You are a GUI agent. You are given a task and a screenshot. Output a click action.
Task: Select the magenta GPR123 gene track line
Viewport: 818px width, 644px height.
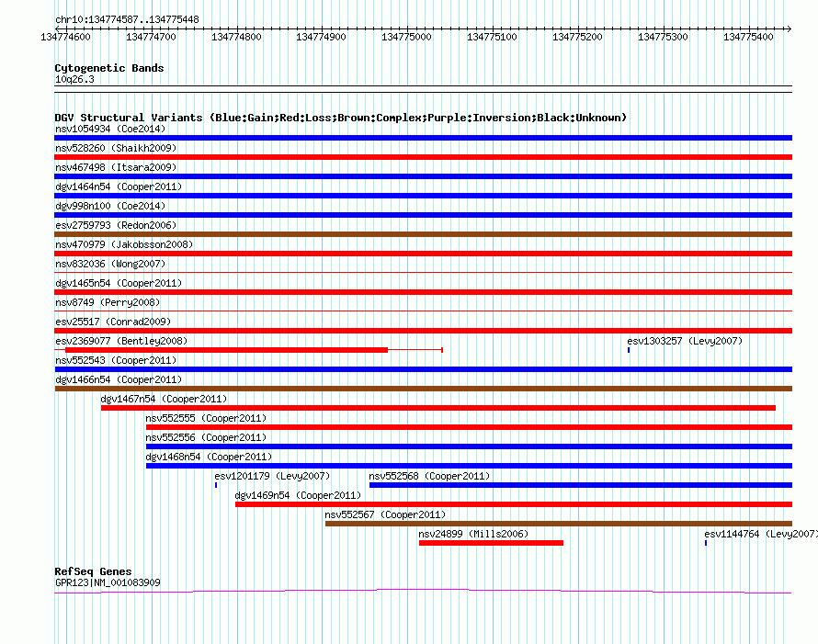point(423,592)
